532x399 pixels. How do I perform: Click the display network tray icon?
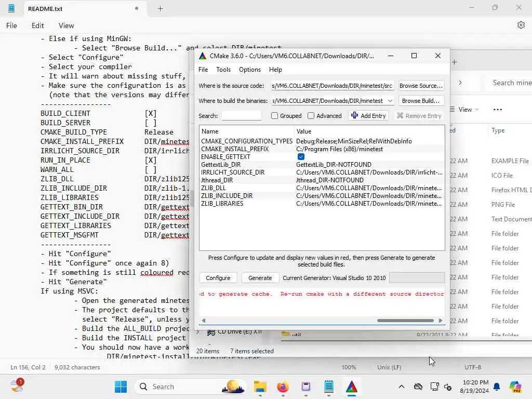coord(434,387)
